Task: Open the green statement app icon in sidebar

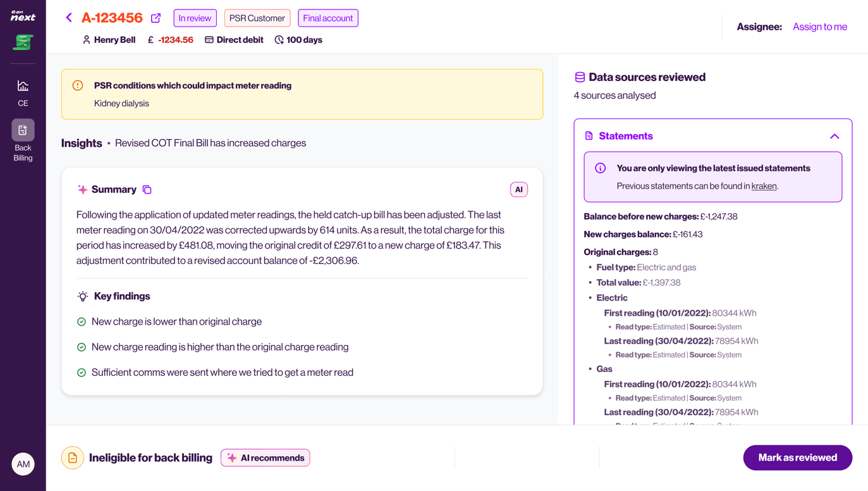Action: 23,42
